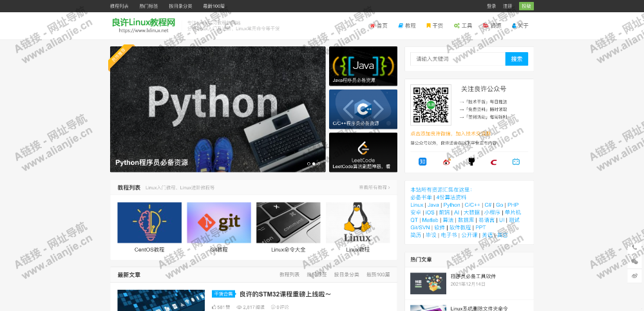Viewport: 644px width, 311px height.
Task: Go to 首页 in the main navigation
Action: pyautogui.click(x=379, y=26)
